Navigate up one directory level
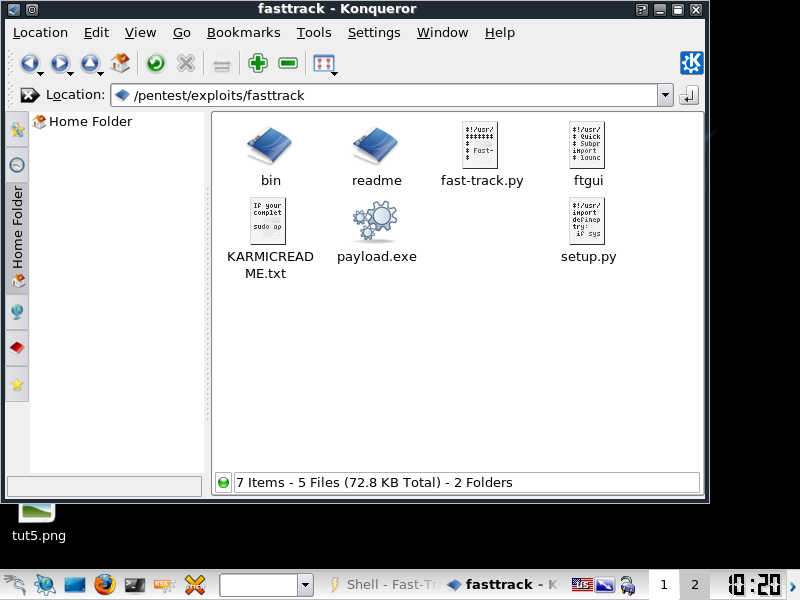Viewport: 800px width, 600px height. coord(90,63)
